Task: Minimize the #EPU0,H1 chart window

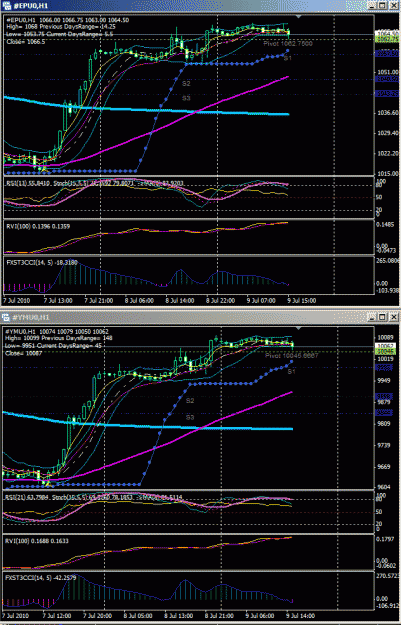Action: tap(372, 5)
